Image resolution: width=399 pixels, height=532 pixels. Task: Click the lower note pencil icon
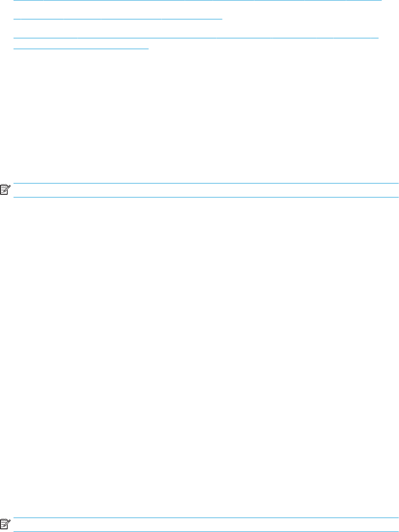point(6,523)
